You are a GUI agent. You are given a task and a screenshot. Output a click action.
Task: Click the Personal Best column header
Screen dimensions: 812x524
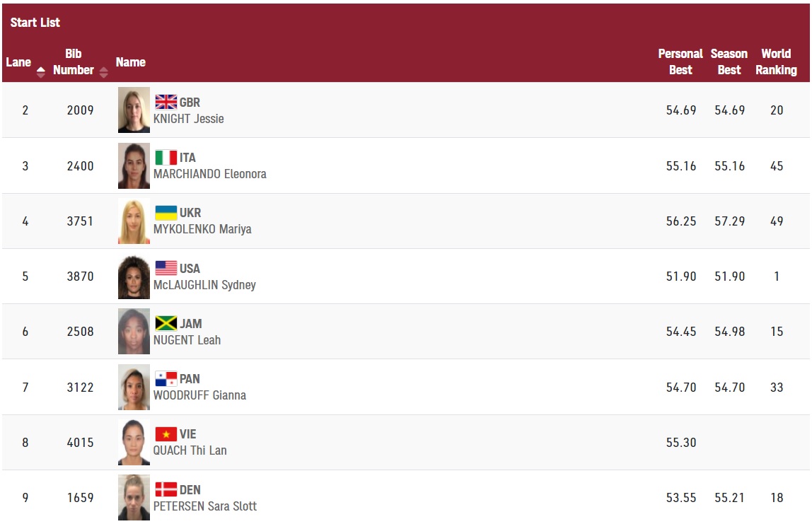pos(680,62)
